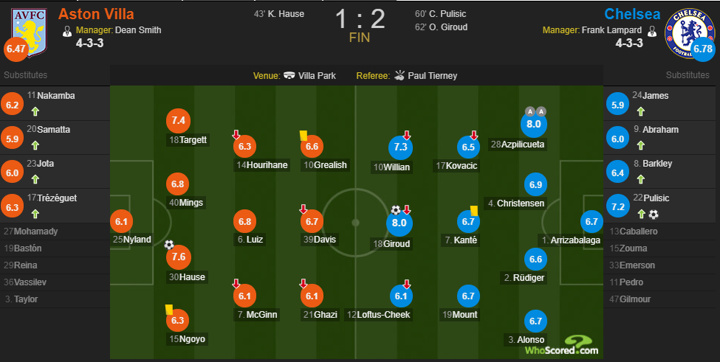Viewport: 720px width, 362px height.
Task: Open Chelsea team name link
Action: tap(632, 14)
